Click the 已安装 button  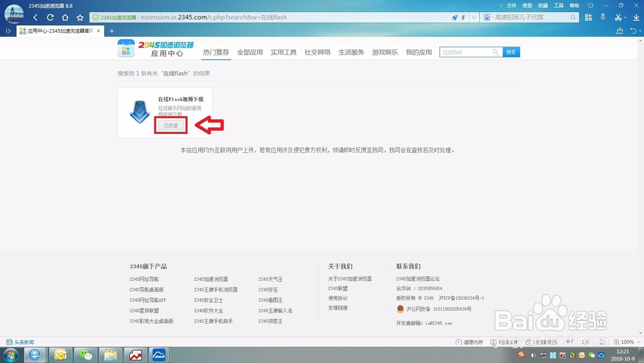[x=171, y=125]
